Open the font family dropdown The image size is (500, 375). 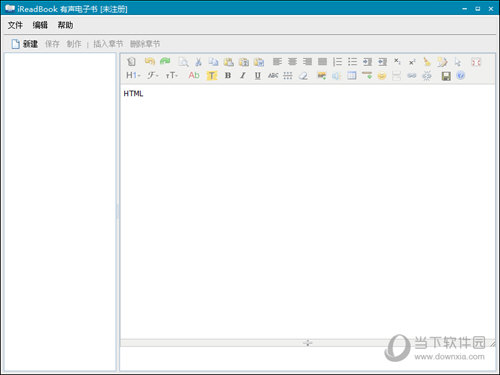click(153, 76)
